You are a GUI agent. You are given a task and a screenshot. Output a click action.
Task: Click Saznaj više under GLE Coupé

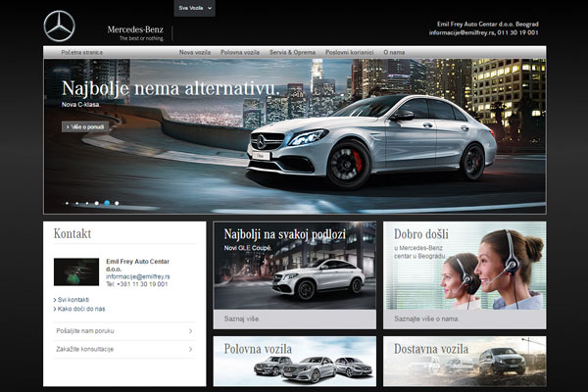click(x=242, y=318)
